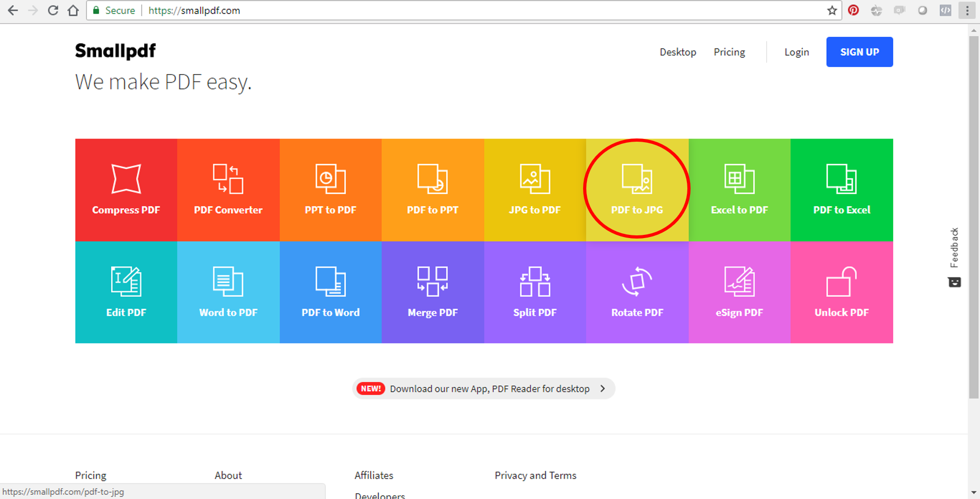Open the circled PDF to JPG tool
The height and width of the screenshot is (499, 980).
(x=637, y=190)
